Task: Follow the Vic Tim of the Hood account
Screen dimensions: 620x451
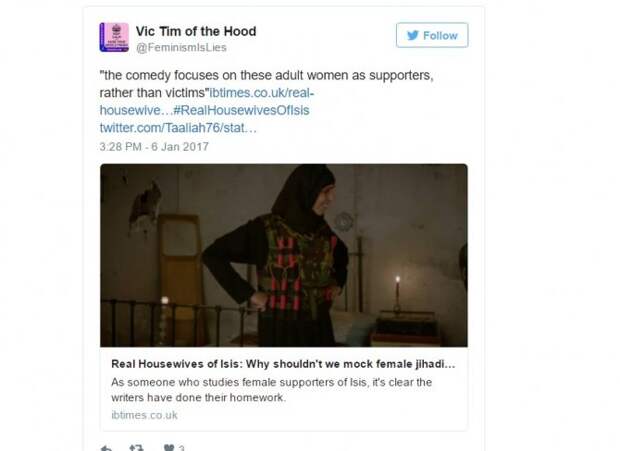Action: click(x=432, y=35)
